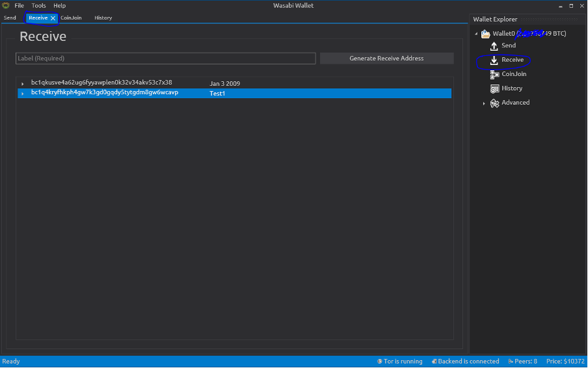This screenshot has height=368, width=588.
Task: Click the Price: $10372 status text
Action: coord(565,361)
